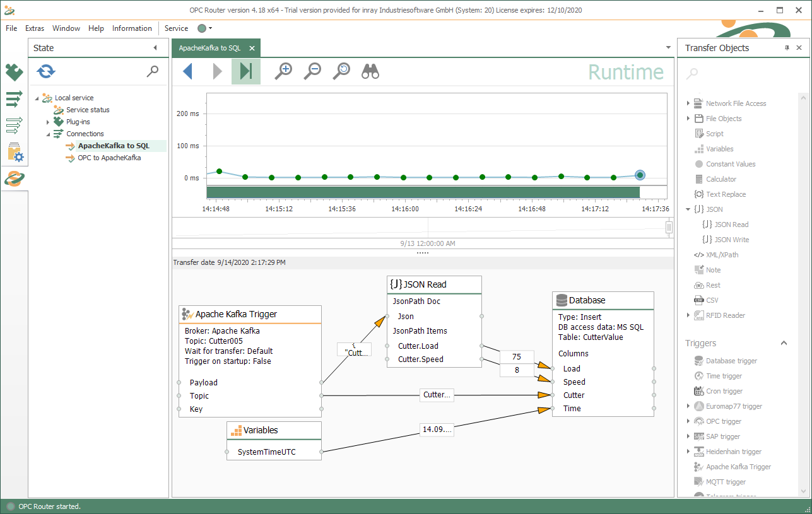812x514 pixels.
Task: Click the binoculars search icon
Action: [x=370, y=71]
